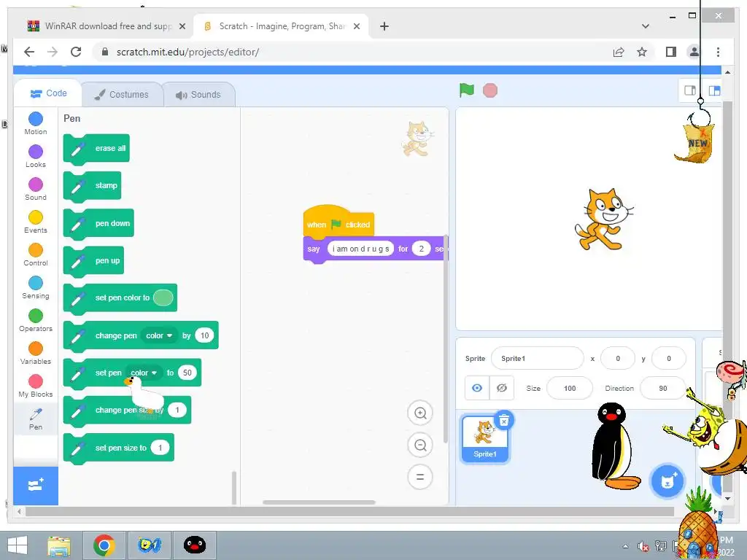Open the Choose a Sprite button
The image size is (747, 560).
point(667,481)
